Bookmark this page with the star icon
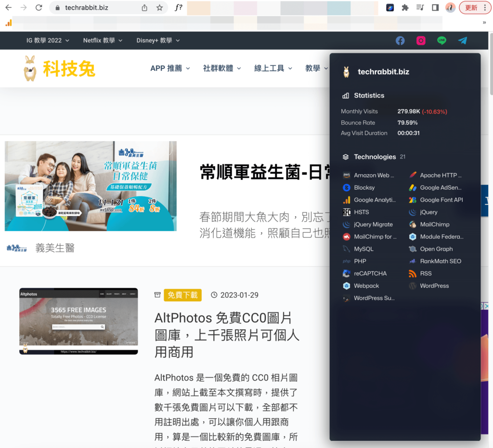Viewport: 493px width, 448px height. 160,8
